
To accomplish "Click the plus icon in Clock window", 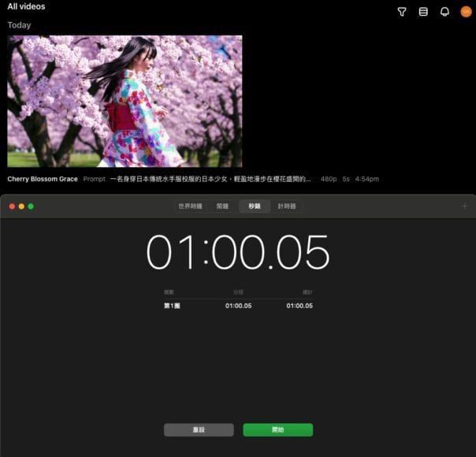I will coord(464,206).
